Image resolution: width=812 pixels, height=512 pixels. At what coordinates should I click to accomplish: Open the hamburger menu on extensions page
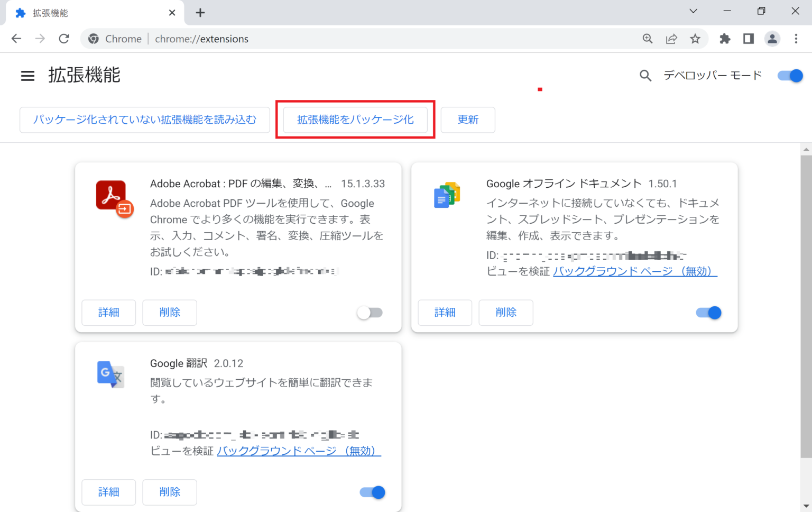pyautogui.click(x=27, y=76)
